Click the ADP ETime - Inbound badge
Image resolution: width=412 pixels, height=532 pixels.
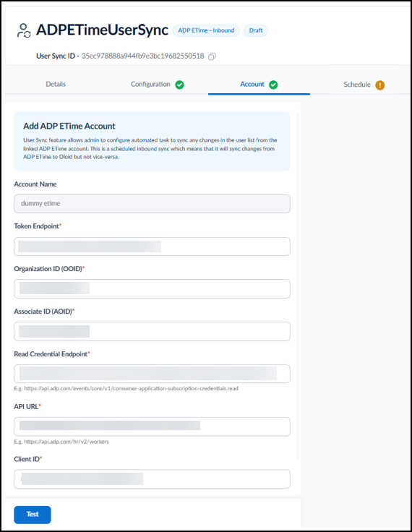point(206,30)
